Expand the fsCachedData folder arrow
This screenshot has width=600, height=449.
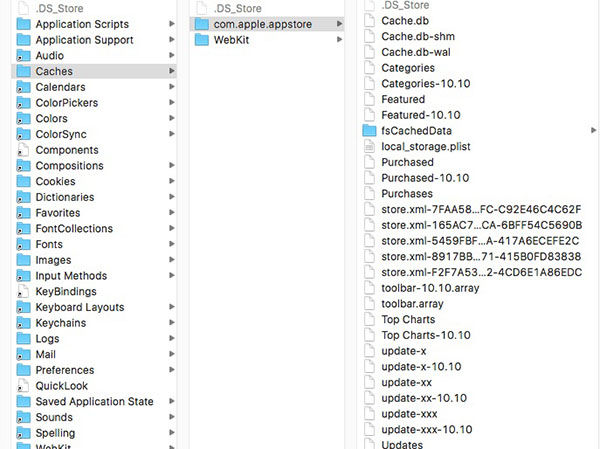point(593,130)
